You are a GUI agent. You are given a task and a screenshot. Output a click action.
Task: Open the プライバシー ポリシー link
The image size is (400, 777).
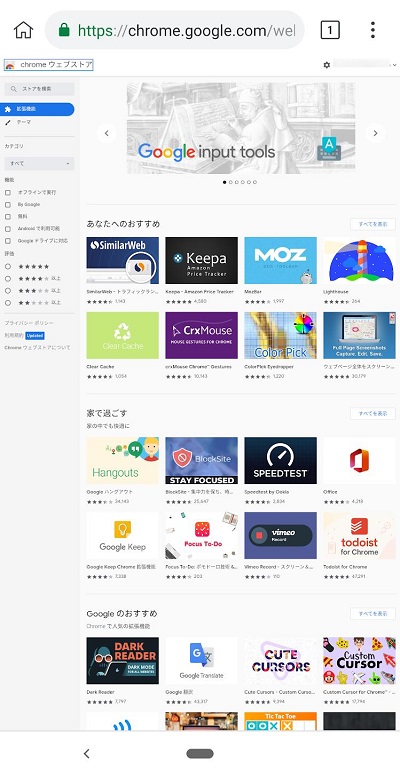pos(28,323)
